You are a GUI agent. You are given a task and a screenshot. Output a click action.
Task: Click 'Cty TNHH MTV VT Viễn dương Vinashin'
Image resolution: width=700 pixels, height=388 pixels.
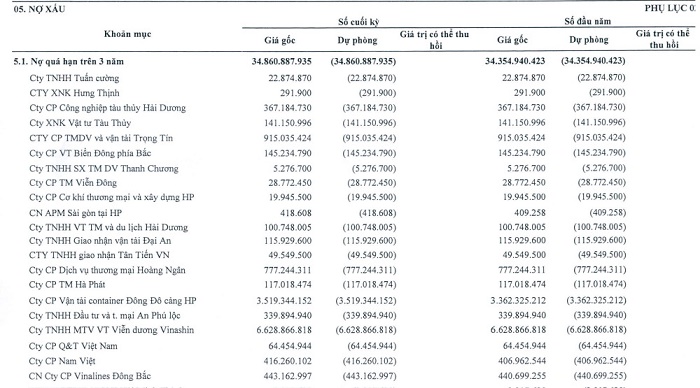pyautogui.click(x=112, y=330)
